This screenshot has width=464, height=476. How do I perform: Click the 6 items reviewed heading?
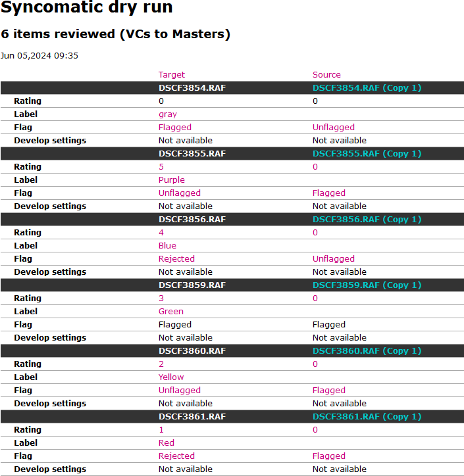click(116, 34)
